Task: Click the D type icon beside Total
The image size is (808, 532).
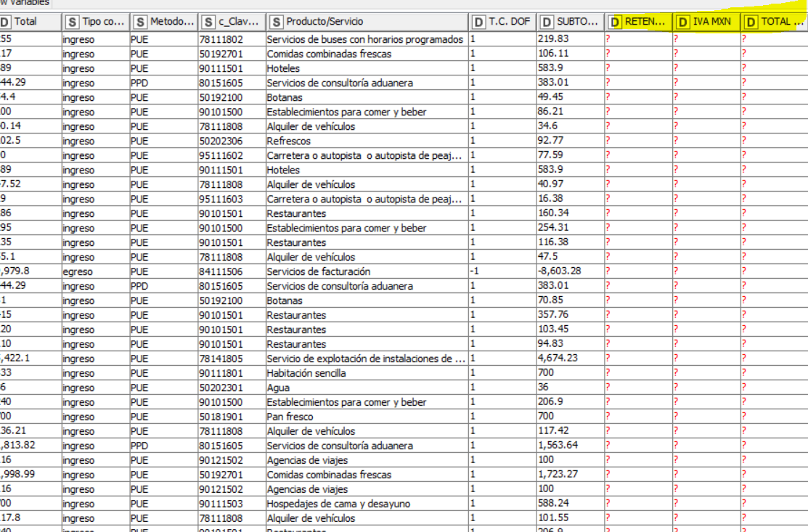Action: pyautogui.click(x=4, y=22)
